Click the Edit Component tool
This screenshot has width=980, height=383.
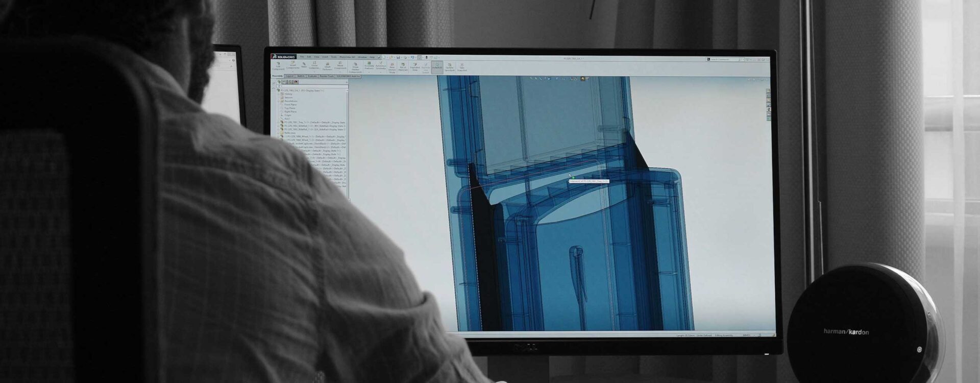278,66
